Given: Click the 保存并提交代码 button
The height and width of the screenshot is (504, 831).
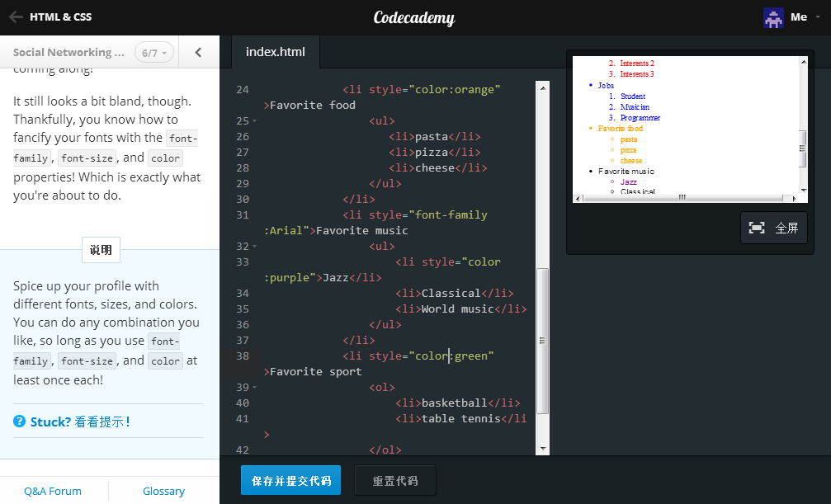Looking at the screenshot, I should (x=290, y=479).
